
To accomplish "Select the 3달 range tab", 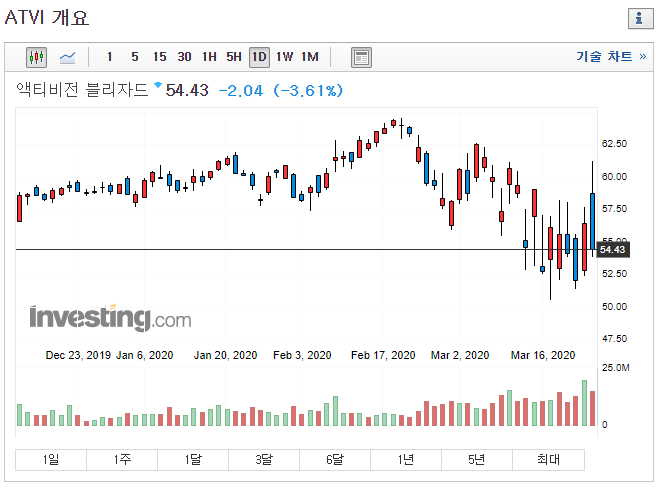I will point(264,460).
